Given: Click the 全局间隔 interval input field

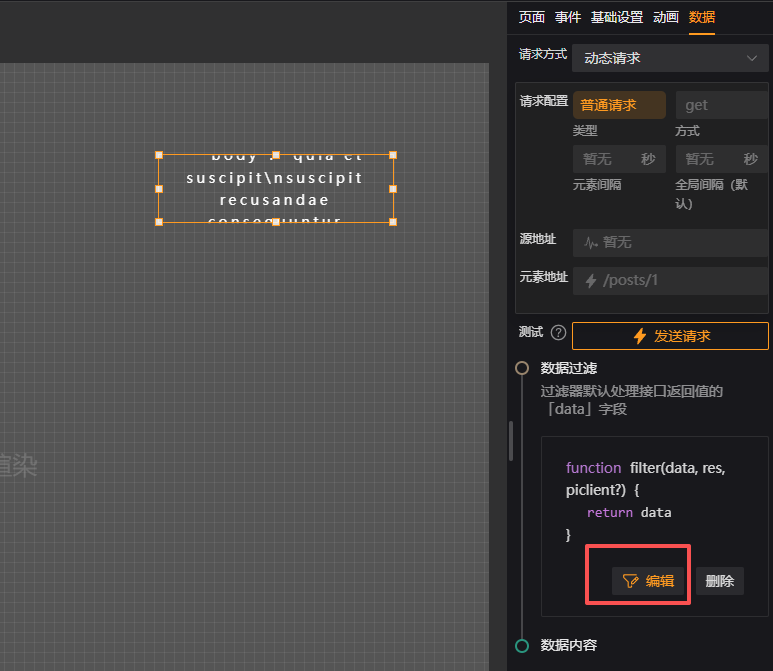Looking at the screenshot, I should [722, 159].
